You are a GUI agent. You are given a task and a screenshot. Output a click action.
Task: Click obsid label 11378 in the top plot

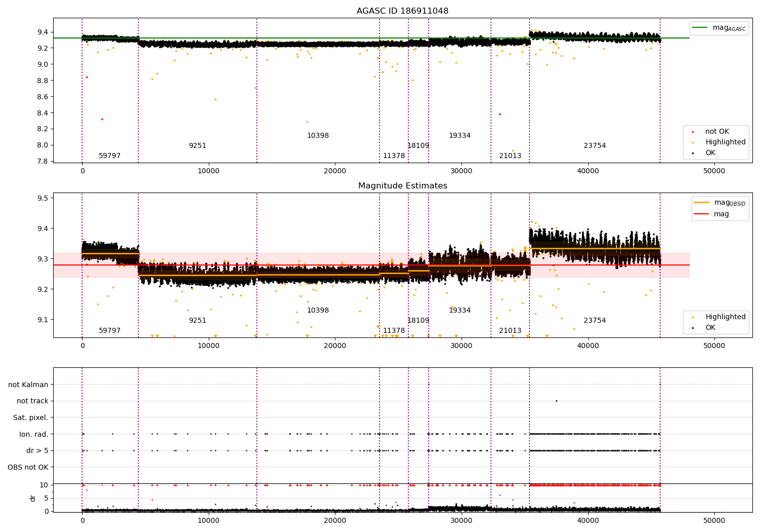point(394,156)
